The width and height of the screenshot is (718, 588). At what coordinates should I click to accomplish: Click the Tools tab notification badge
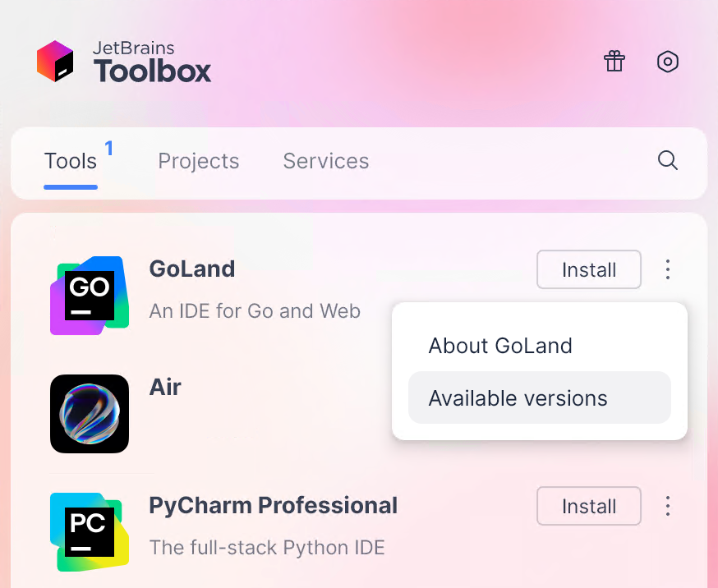click(x=108, y=148)
